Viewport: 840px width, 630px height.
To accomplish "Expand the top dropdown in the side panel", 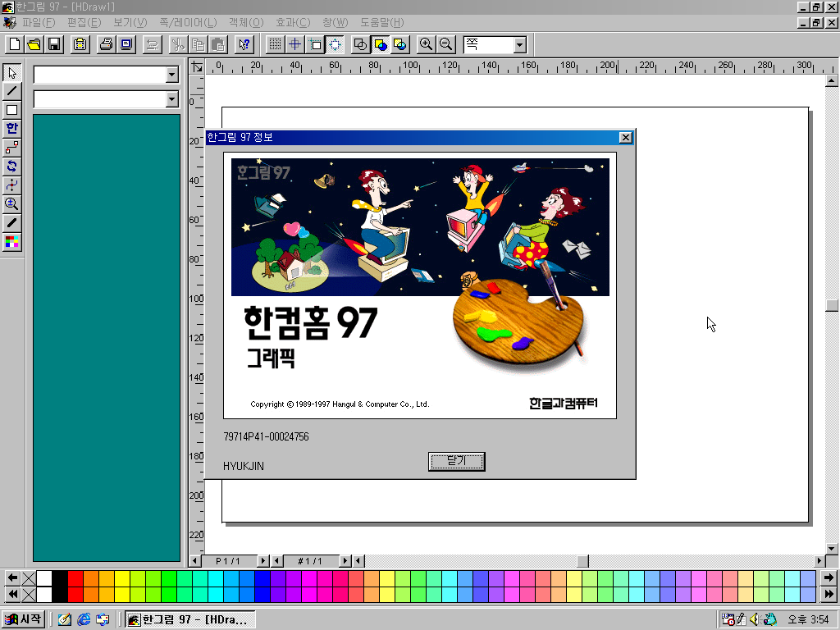I will 171,75.
